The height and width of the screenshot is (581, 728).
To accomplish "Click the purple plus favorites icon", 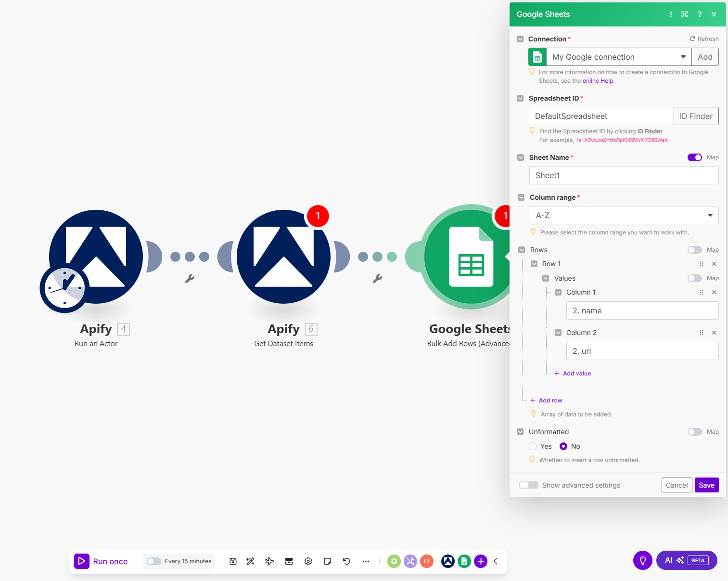I will point(481,561).
